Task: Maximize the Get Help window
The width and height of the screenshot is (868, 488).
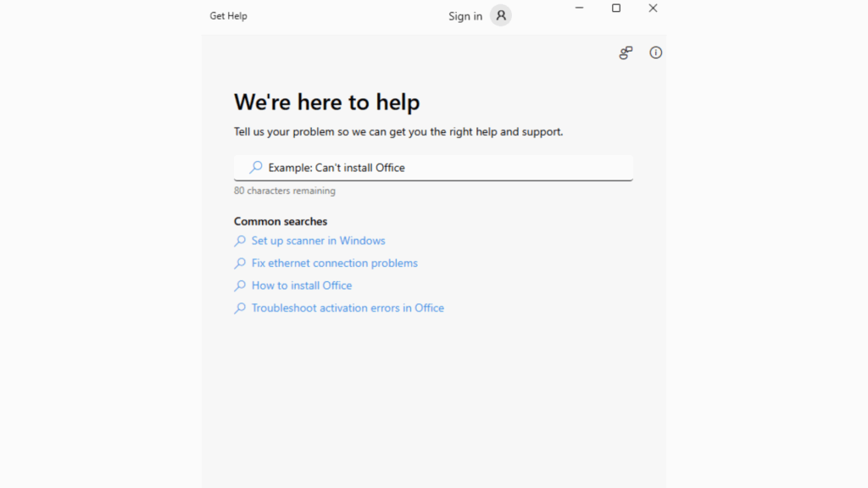Action: [x=616, y=8]
